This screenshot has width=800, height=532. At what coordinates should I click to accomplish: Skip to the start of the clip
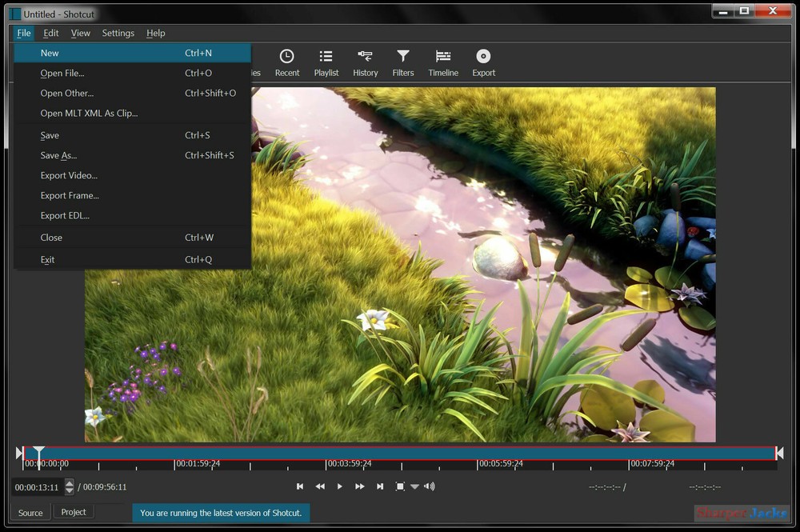click(300, 486)
